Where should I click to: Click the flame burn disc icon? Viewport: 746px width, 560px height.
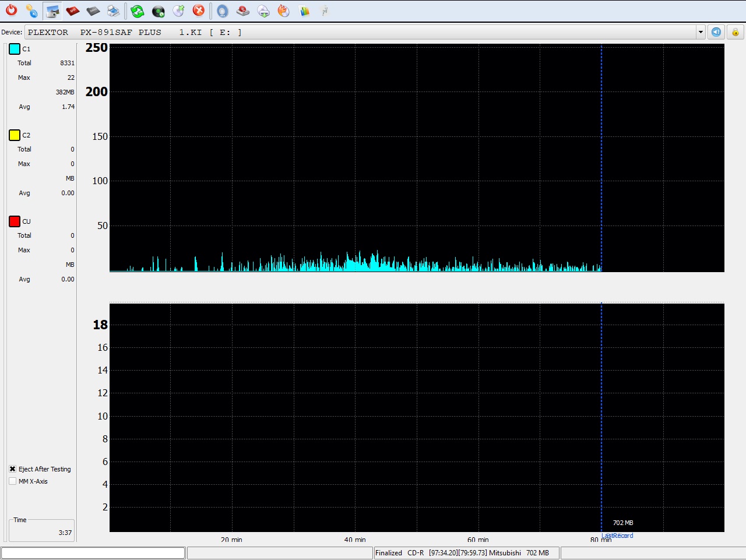pos(284,10)
